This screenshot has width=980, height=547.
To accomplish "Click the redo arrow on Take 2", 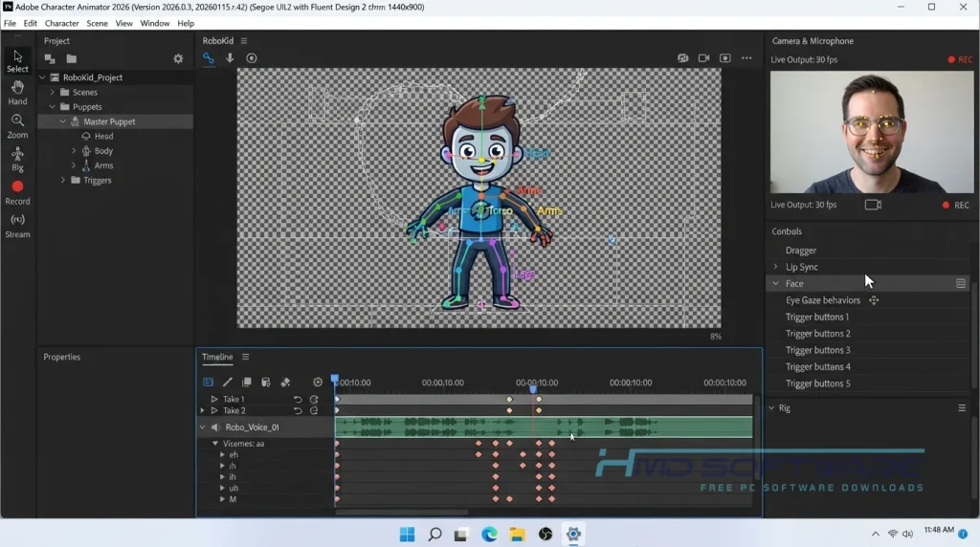I will (x=314, y=410).
